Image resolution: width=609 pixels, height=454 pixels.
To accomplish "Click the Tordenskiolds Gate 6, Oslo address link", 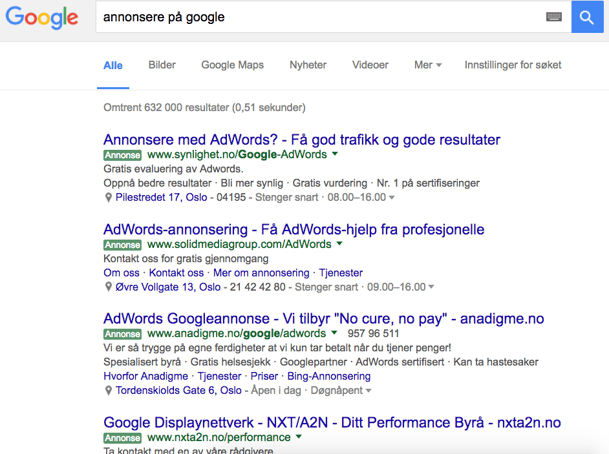I will click(x=179, y=390).
